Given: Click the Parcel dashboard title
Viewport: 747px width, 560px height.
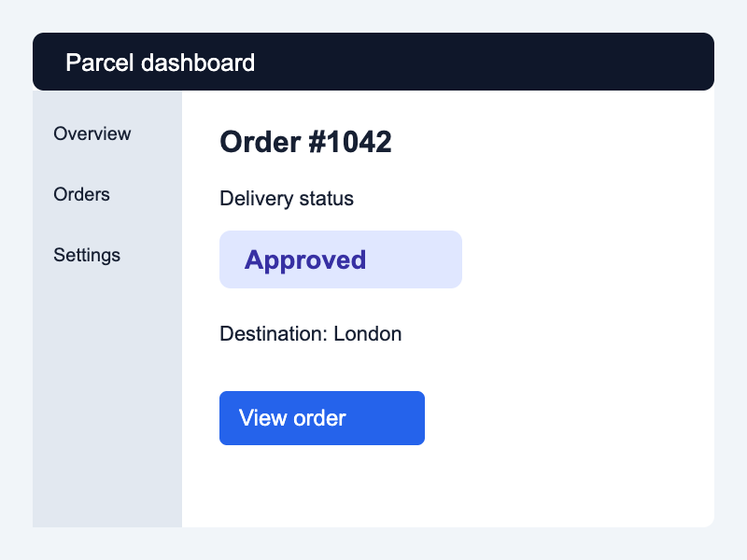Looking at the screenshot, I should (160, 63).
